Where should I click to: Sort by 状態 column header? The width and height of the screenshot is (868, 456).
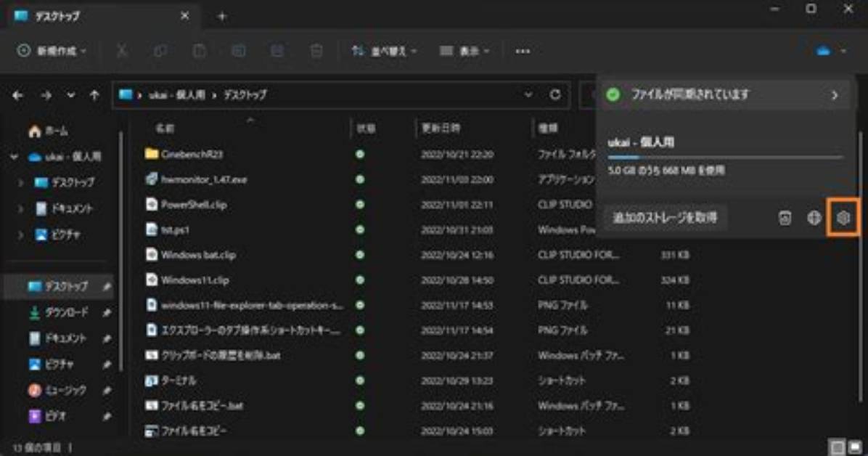366,129
